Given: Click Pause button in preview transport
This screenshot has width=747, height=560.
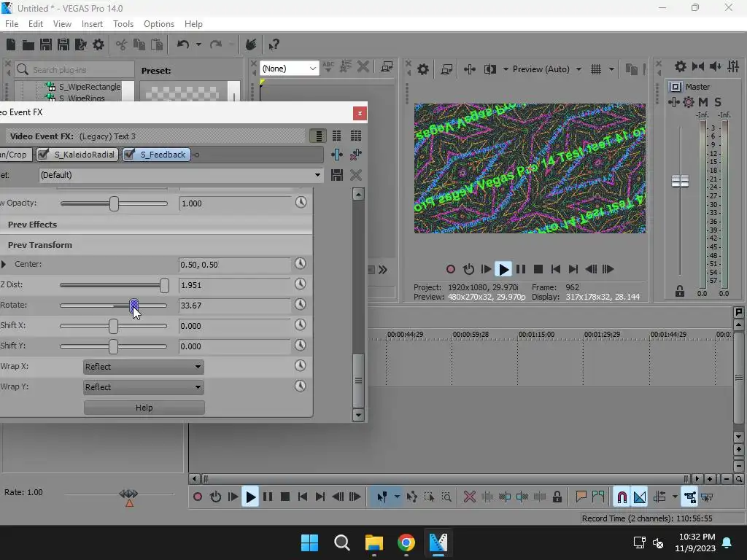Looking at the screenshot, I should pyautogui.click(x=521, y=270).
